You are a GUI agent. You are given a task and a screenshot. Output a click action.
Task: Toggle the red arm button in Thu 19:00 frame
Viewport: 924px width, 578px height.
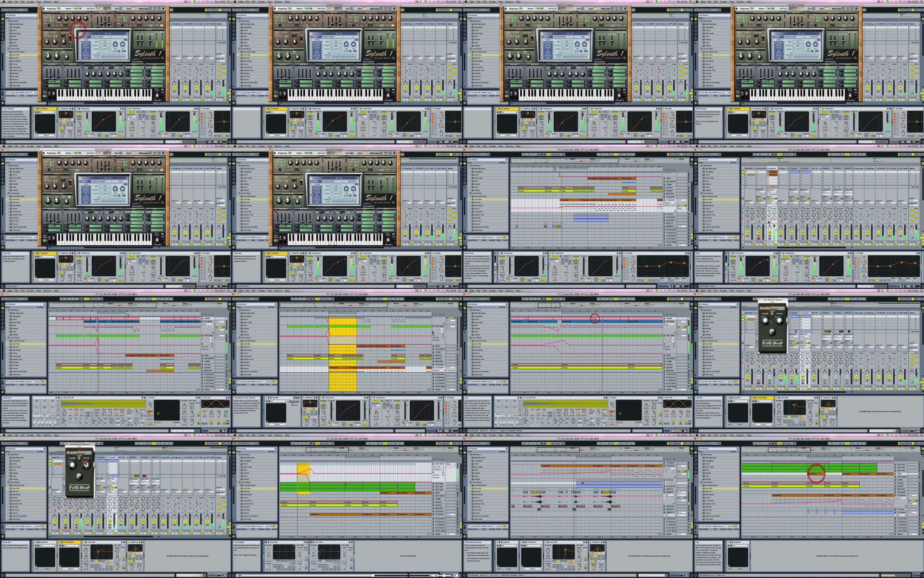759,383
